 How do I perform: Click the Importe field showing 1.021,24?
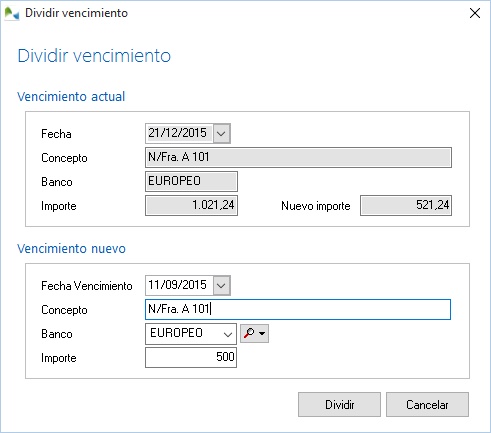click(191, 205)
